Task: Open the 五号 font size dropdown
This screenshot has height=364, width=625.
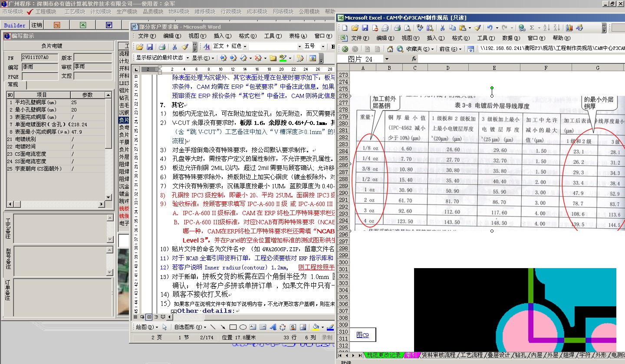Action: pos(323,46)
